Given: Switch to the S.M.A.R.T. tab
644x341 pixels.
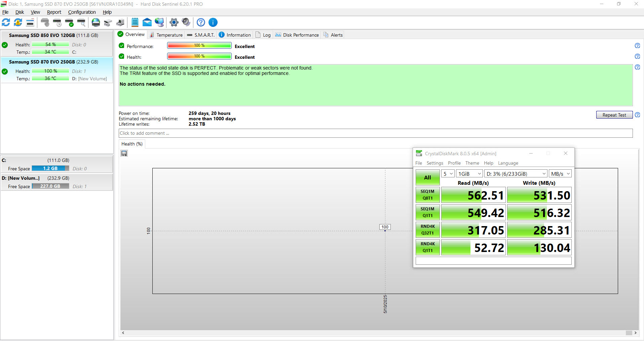Looking at the screenshot, I should 201,35.
